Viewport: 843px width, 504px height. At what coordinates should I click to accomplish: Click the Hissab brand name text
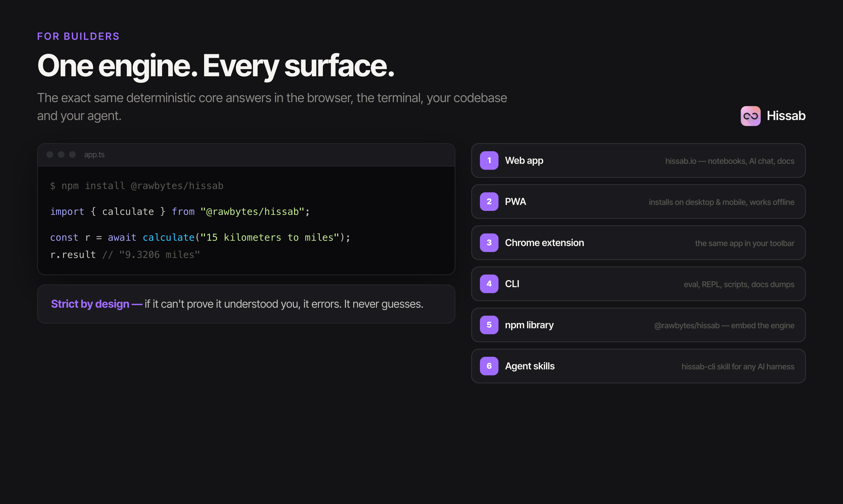(786, 116)
